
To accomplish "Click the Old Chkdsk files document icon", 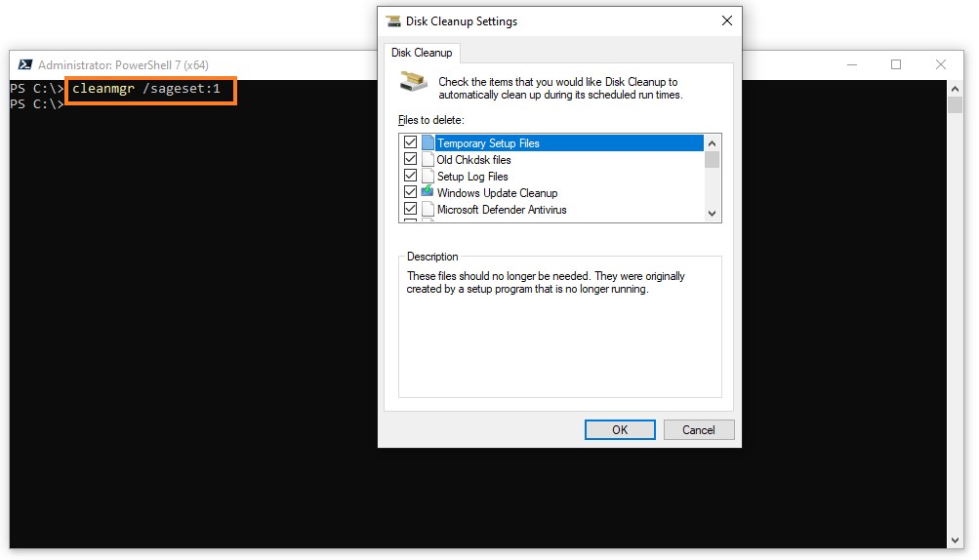I will click(428, 159).
